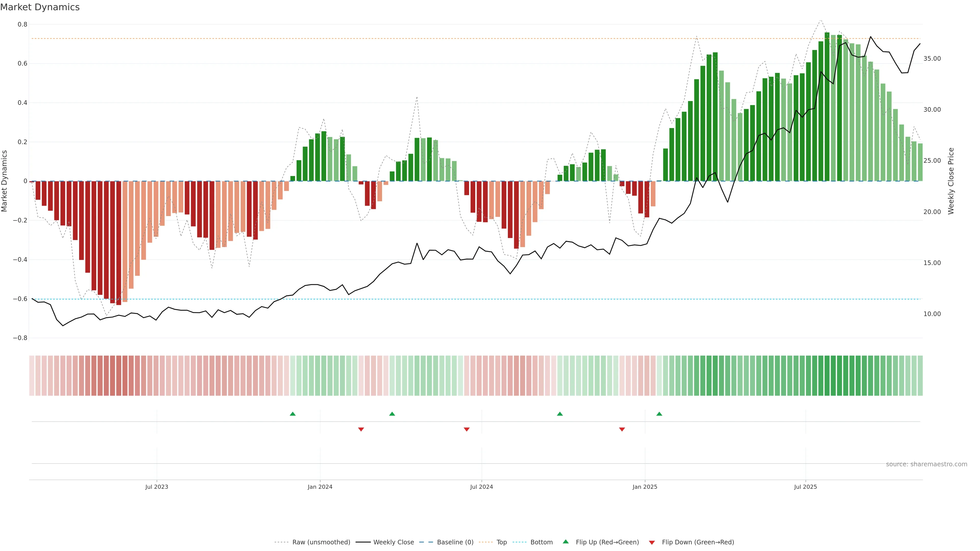Select the Jul 2023 x-axis label

[156, 487]
